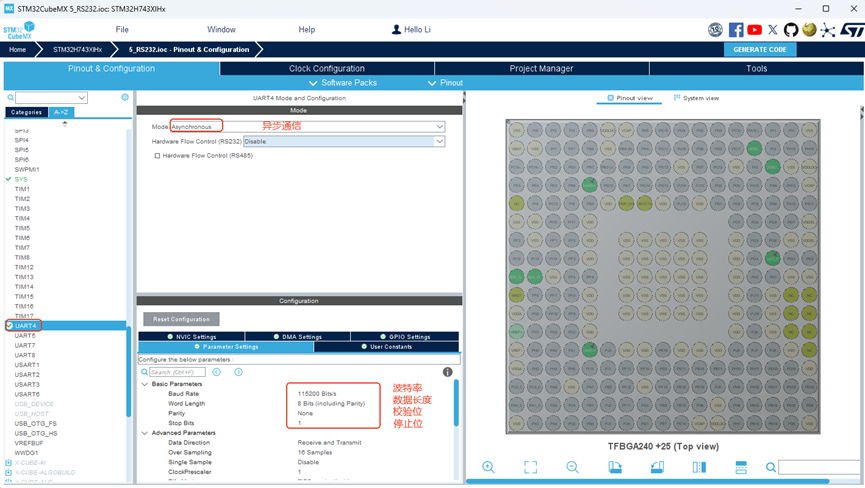This screenshot has height=488, width=865.
Task: Click the pin search input field
Action: coord(821,468)
